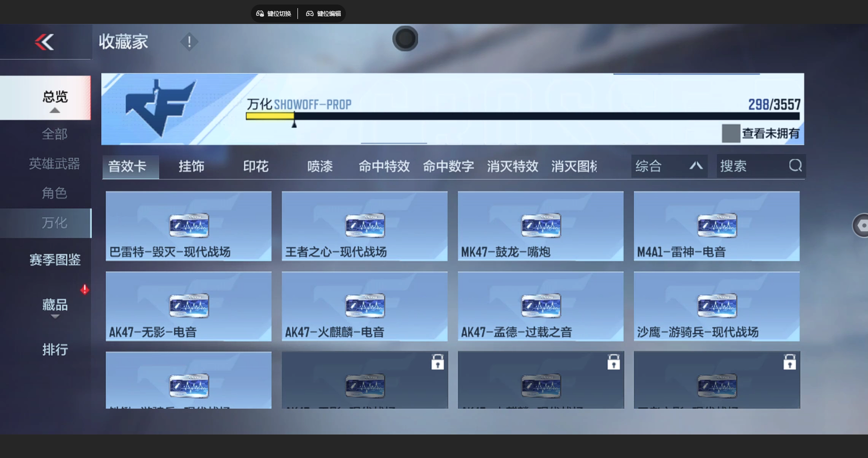Open the 综合 sort dropdown
Image resolution: width=868 pixels, height=458 pixels.
coord(670,166)
